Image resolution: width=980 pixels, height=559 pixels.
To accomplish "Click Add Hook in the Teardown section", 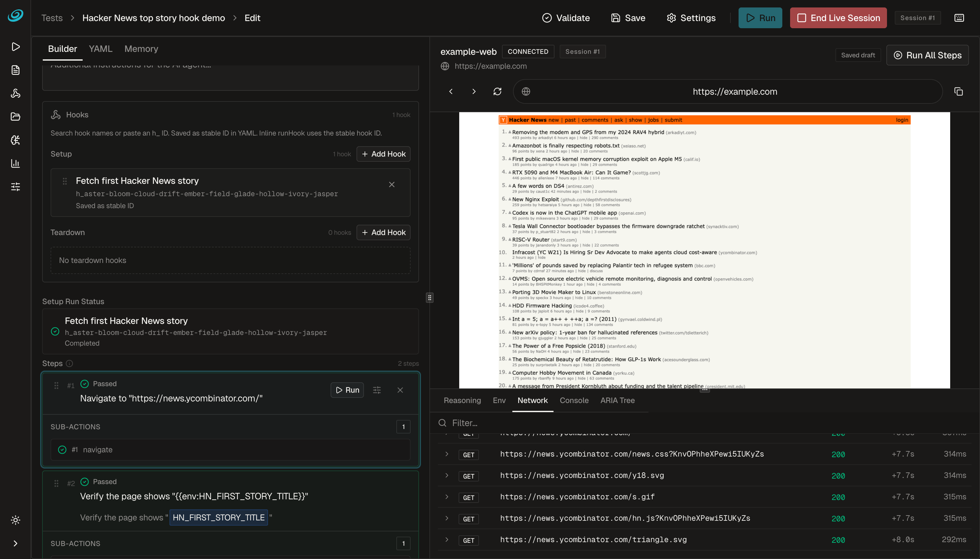I will [383, 233].
